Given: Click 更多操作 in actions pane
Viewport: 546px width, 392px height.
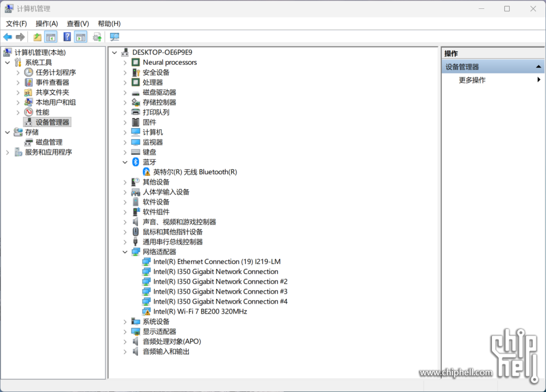Looking at the screenshot, I should click(x=472, y=80).
